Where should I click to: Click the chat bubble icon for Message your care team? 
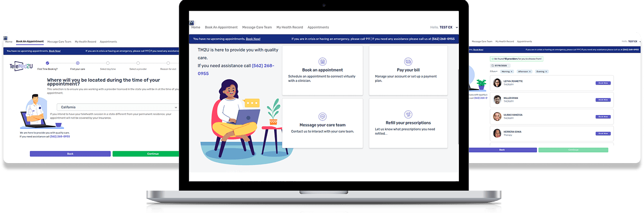click(x=322, y=117)
